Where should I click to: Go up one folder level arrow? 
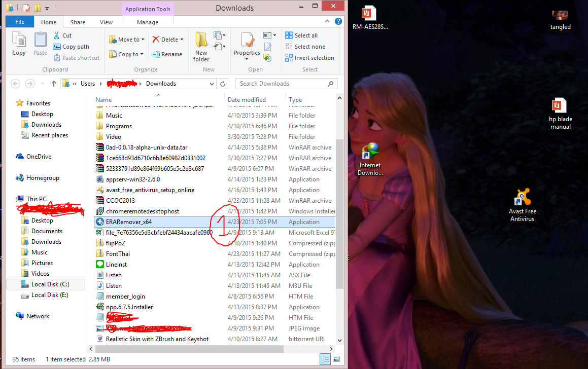(54, 84)
